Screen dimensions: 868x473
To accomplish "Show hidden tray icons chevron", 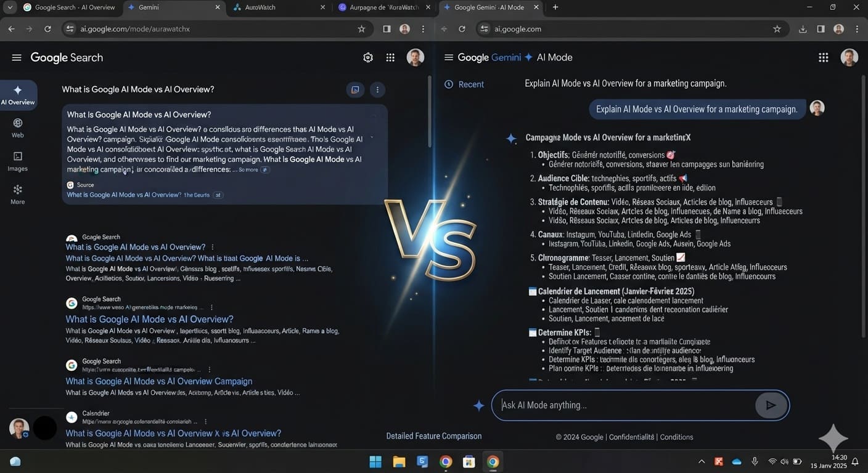I will coord(702,461).
